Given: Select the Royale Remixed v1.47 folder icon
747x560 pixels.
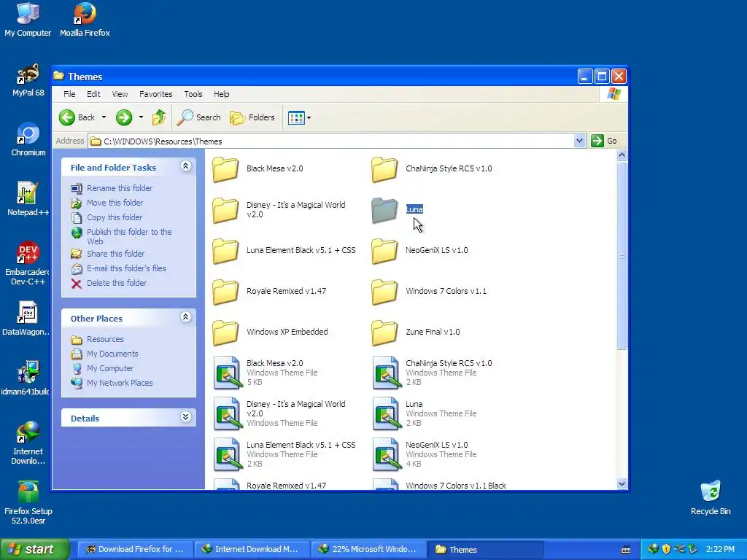Looking at the screenshot, I should pos(225,292).
